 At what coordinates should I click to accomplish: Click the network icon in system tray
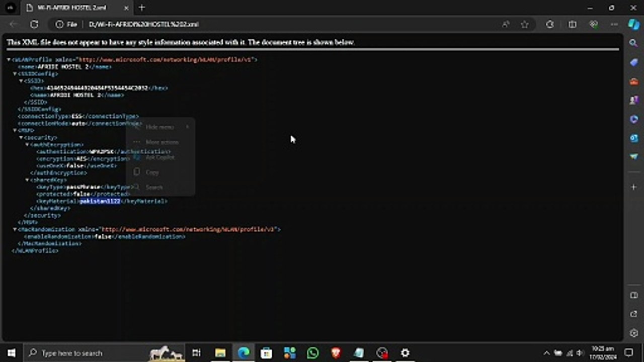click(569, 353)
